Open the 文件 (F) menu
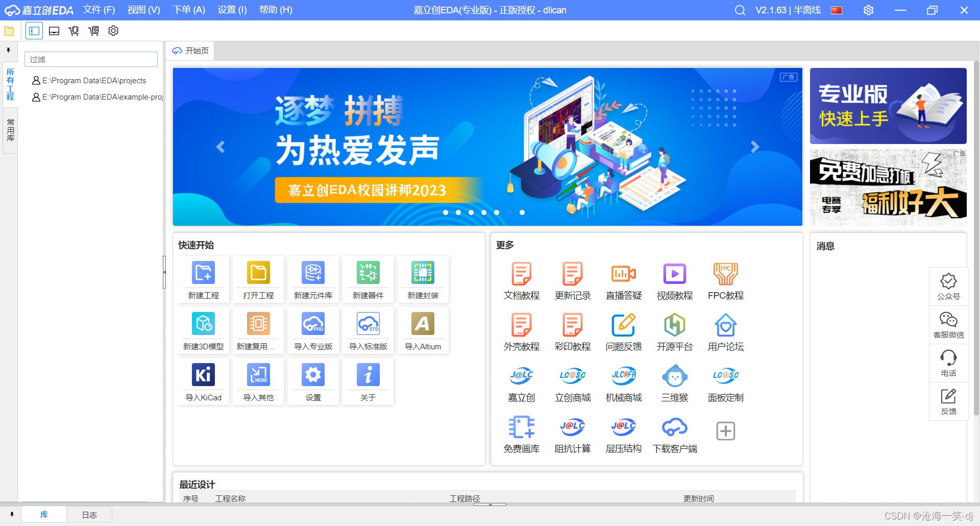 99,10
